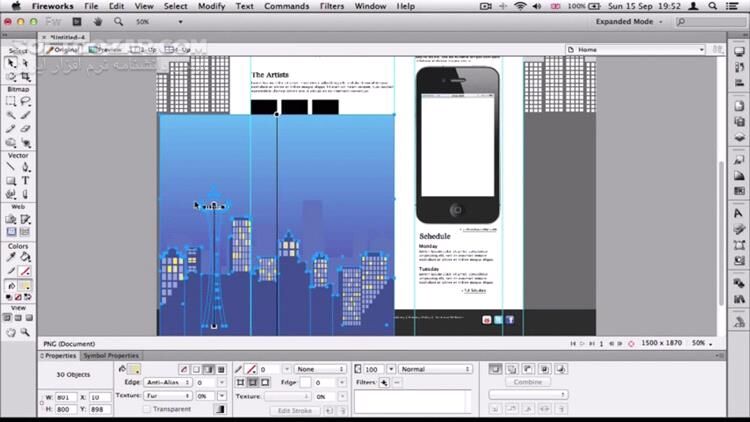Viewport: 750px width, 422px height.
Task: Enable the solid fill type button
Action: coord(196,369)
